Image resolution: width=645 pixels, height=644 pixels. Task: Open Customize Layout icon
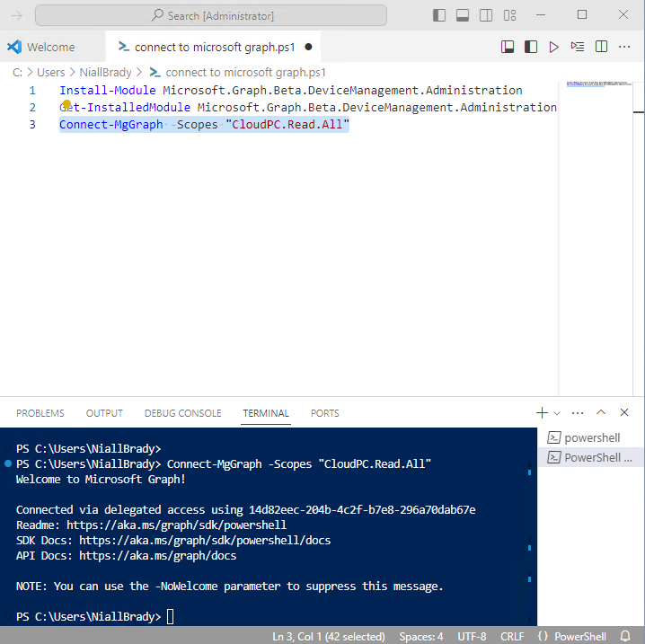point(509,15)
